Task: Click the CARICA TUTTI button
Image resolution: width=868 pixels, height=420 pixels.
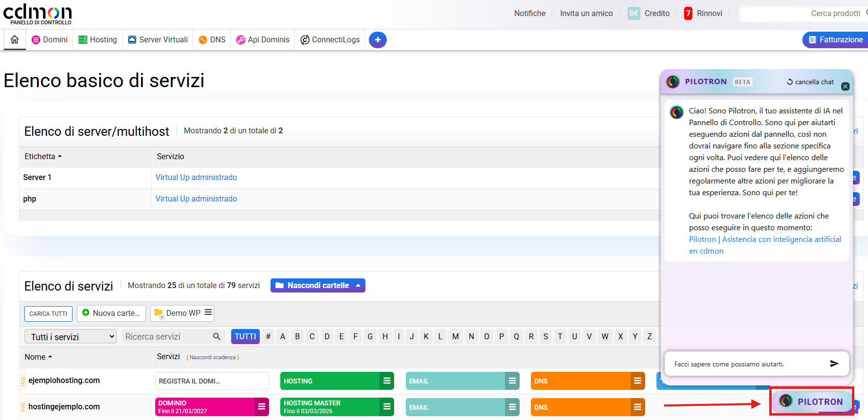Action: coord(48,313)
